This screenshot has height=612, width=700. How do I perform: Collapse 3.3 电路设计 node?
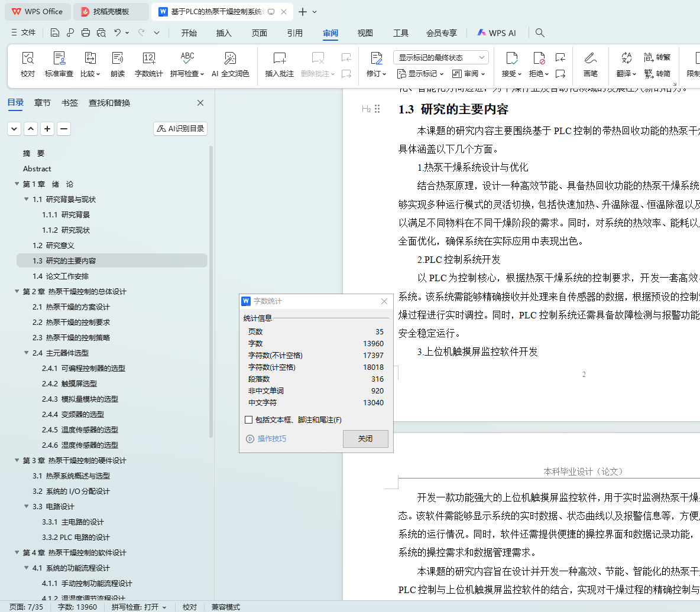coord(27,506)
